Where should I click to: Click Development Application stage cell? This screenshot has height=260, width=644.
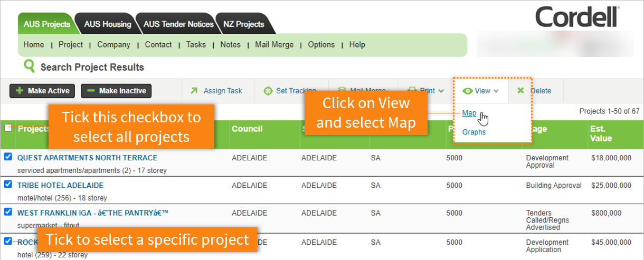coord(547,246)
